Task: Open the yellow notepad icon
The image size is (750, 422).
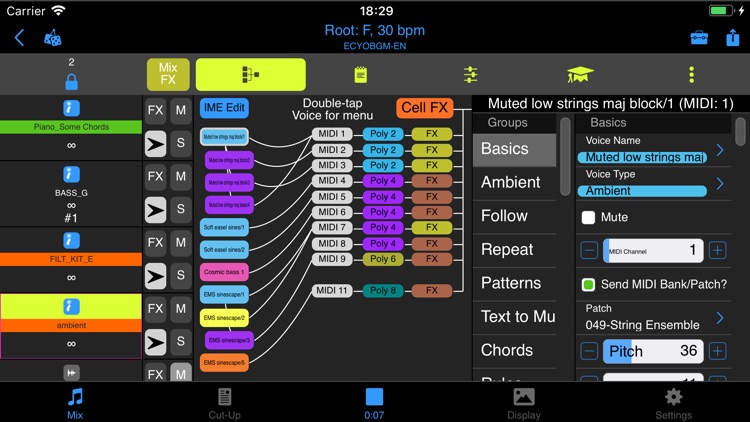Action: coord(361,75)
